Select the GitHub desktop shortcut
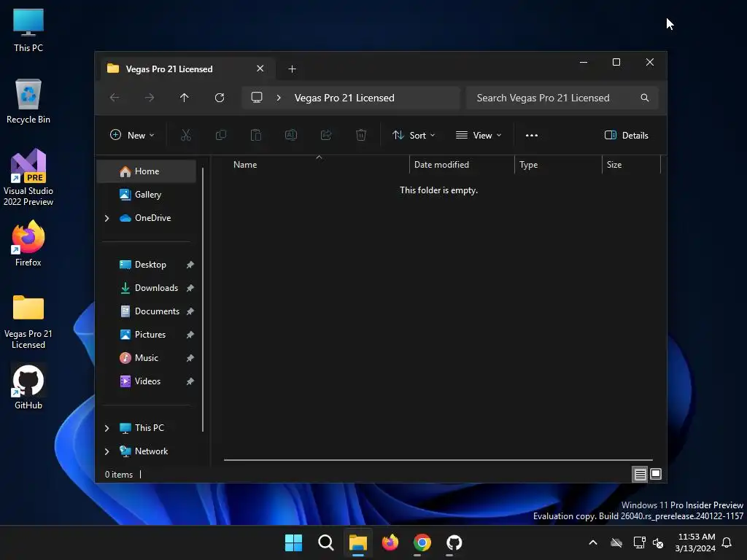Screen dimensions: 747x560 [28, 386]
